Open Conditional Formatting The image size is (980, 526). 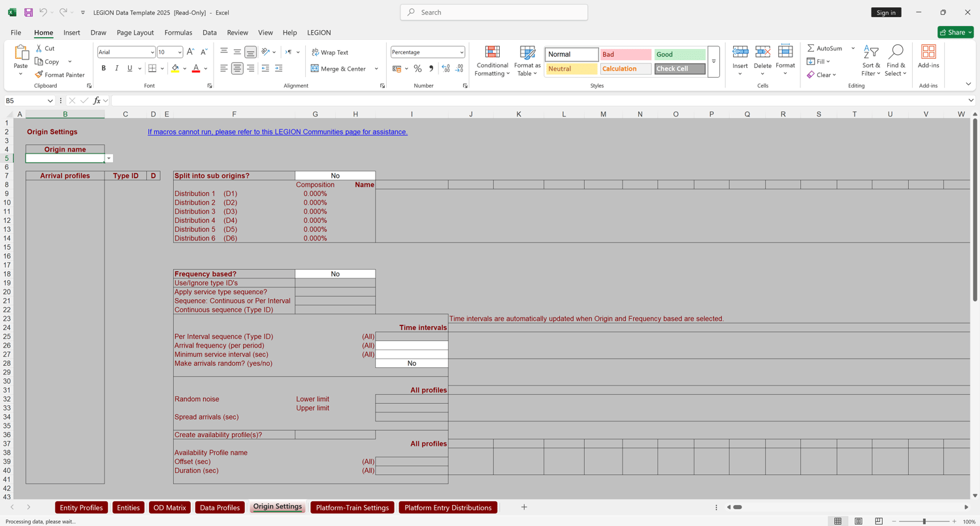[493, 61]
